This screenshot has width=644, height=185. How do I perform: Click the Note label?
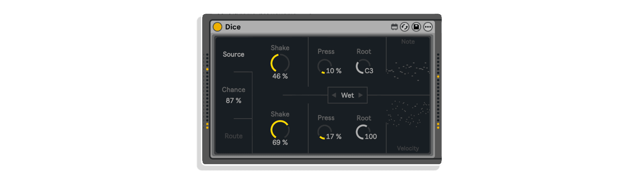[408, 42]
